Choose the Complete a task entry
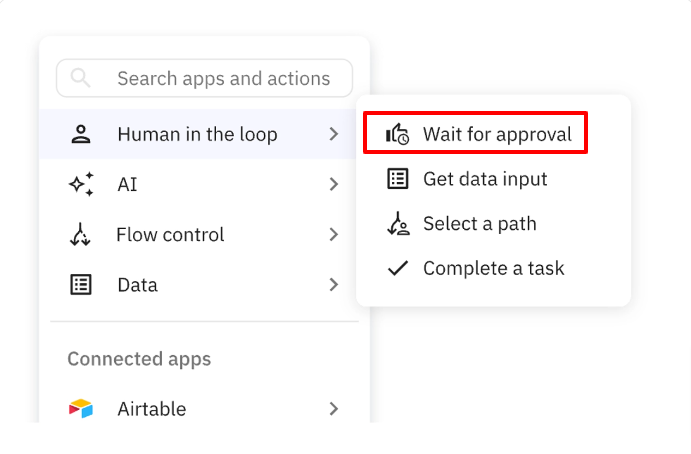Viewport: 691px width, 454px height. (493, 268)
